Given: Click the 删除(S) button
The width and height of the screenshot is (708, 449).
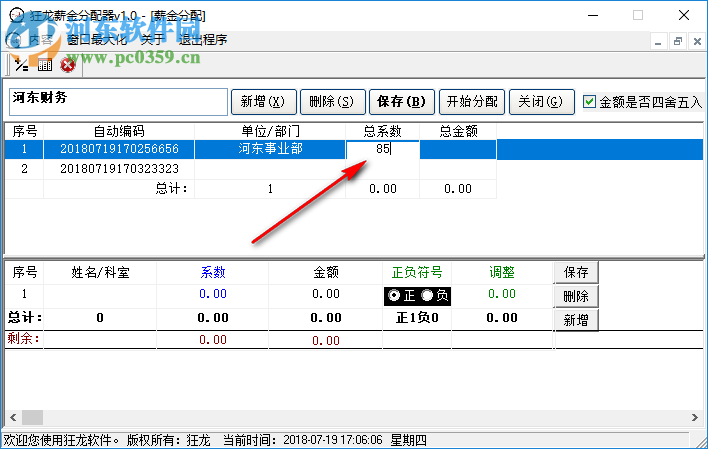Looking at the screenshot, I should 332,102.
